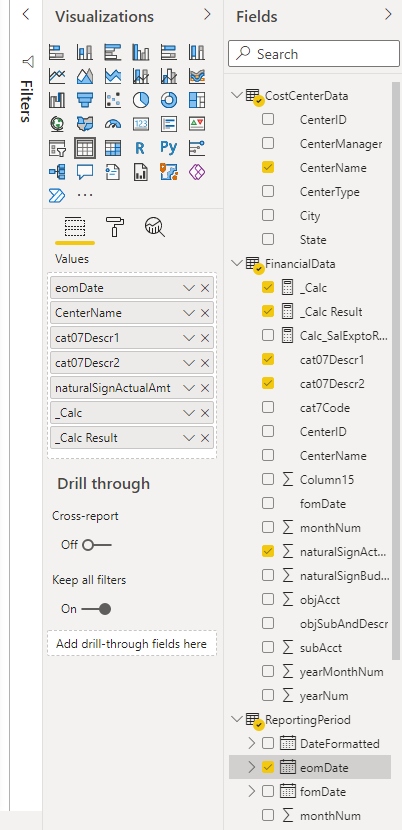Open get more visuals ellipsis
The width and height of the screenshot is (402, 830).
(85, 195)
